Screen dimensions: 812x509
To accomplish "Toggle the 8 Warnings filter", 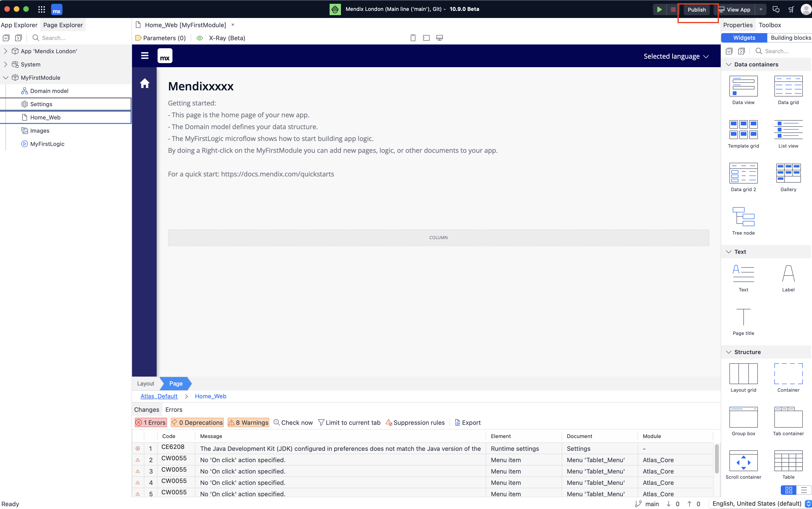I will pos(248,422).
